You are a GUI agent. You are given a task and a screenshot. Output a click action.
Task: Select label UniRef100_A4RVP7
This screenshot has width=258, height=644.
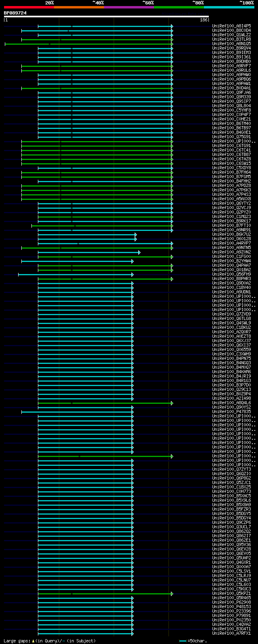(x=231, y=243)
